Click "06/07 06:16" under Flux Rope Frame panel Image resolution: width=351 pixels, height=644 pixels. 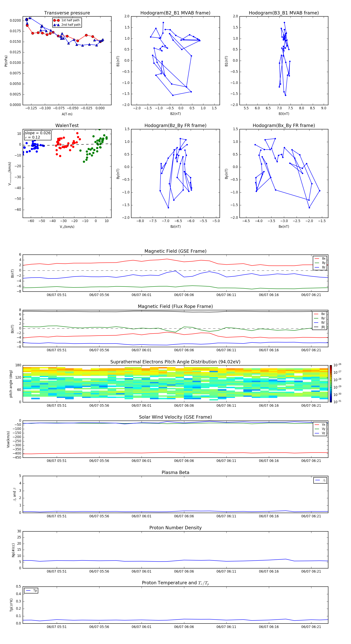269,350
